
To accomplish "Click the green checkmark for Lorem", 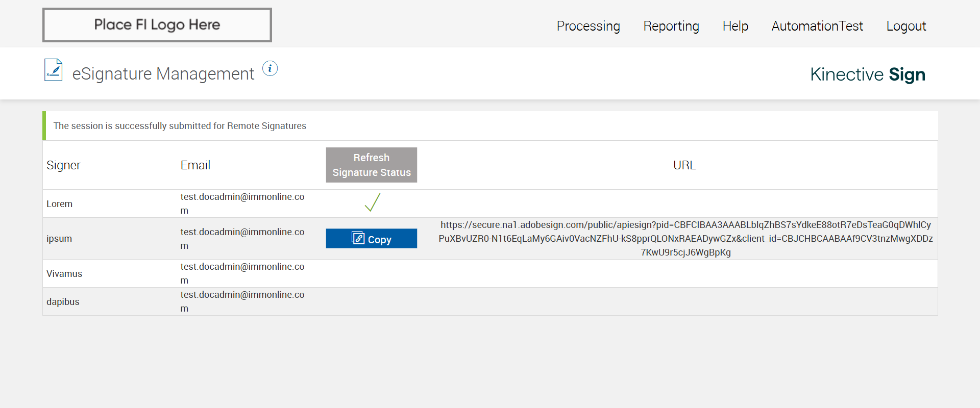I will pos(372,202).
